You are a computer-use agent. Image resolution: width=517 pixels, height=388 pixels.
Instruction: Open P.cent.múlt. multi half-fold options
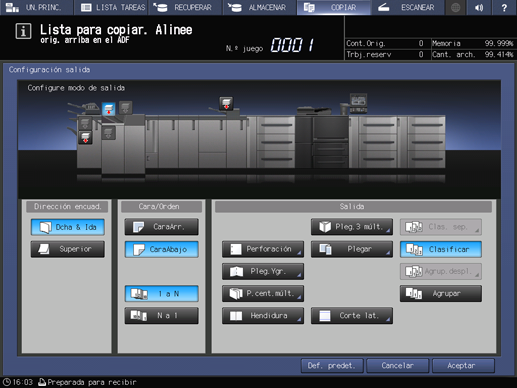(263, 294)
